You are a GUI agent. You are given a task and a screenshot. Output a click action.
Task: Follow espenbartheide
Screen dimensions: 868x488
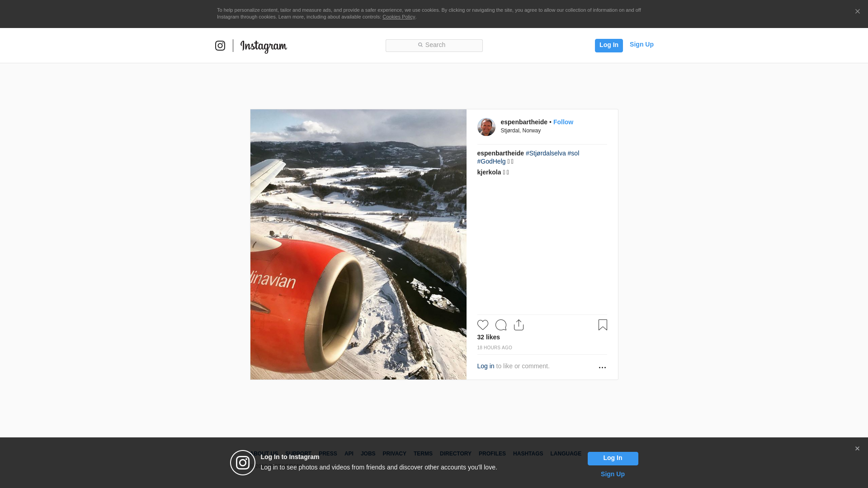(x=563, y=122)
